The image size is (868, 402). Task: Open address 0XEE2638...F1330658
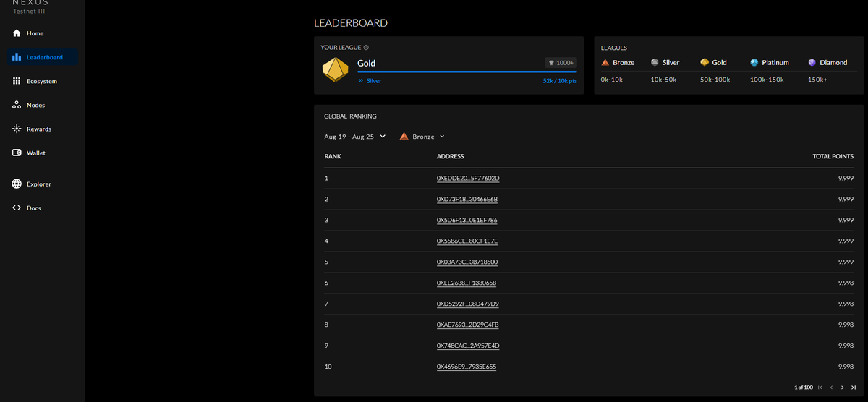467,283
